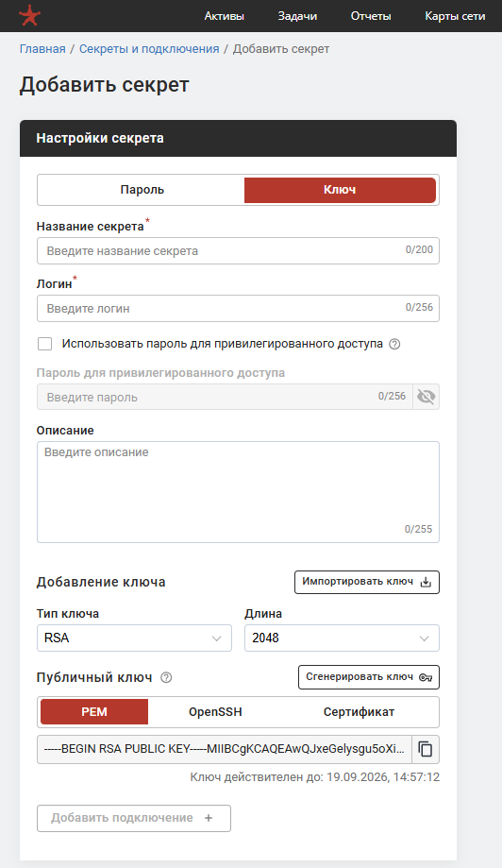This screenshot has width=502, height=868.
Task: Click the Добавление ключа section title
Action: pyautogui.click(x=101, y=583)
